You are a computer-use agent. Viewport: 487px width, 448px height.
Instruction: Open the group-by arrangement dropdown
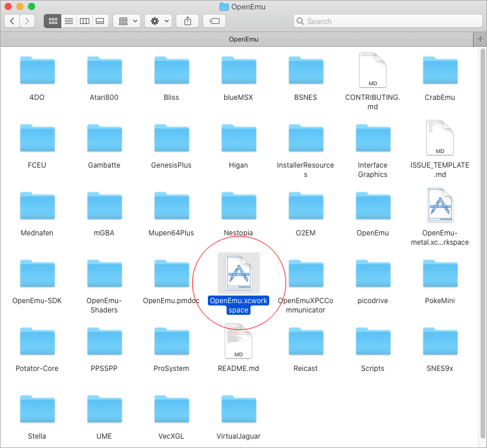pos(127,21)
